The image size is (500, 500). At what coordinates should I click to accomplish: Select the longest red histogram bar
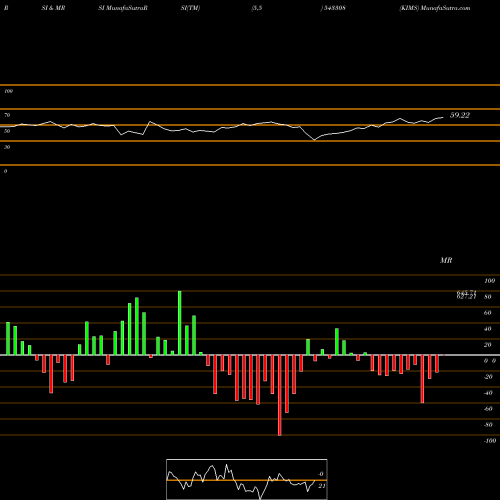pos(280,395)
